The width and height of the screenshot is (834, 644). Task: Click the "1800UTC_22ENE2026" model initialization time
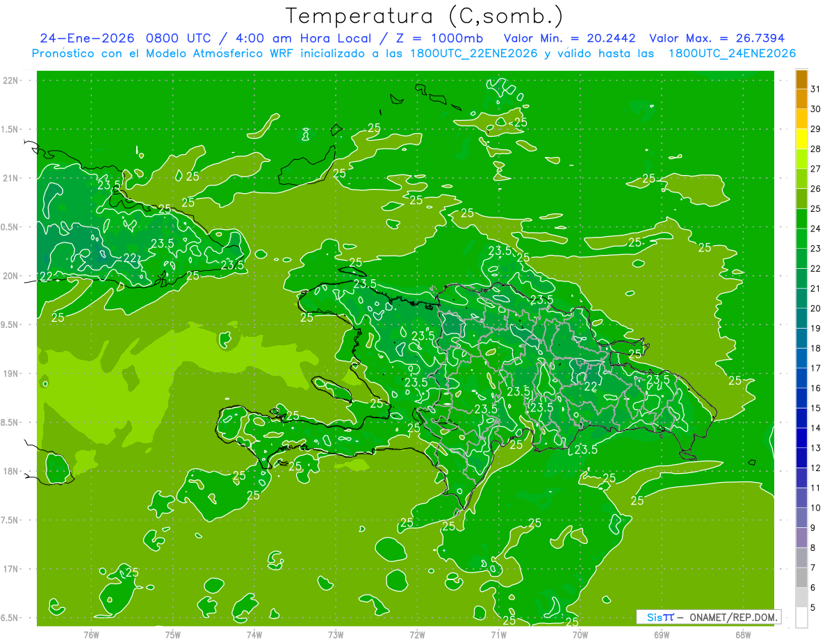[x=474, y=53]
